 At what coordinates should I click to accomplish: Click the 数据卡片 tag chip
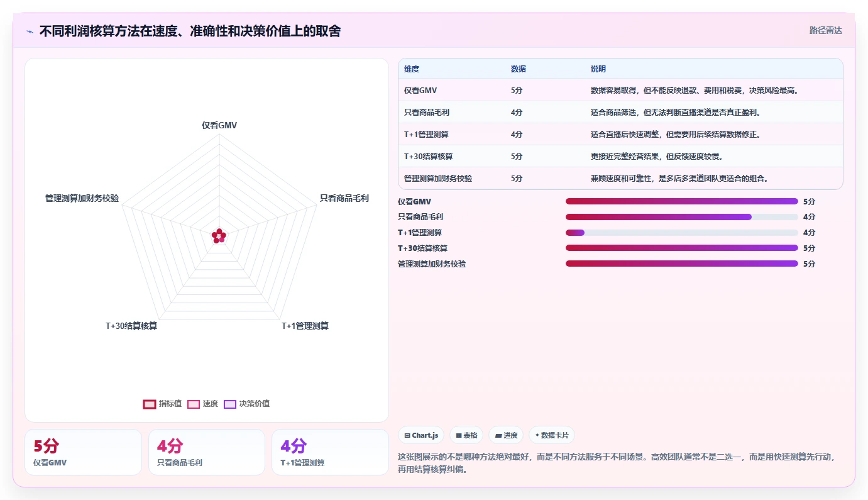coord(551,435)
